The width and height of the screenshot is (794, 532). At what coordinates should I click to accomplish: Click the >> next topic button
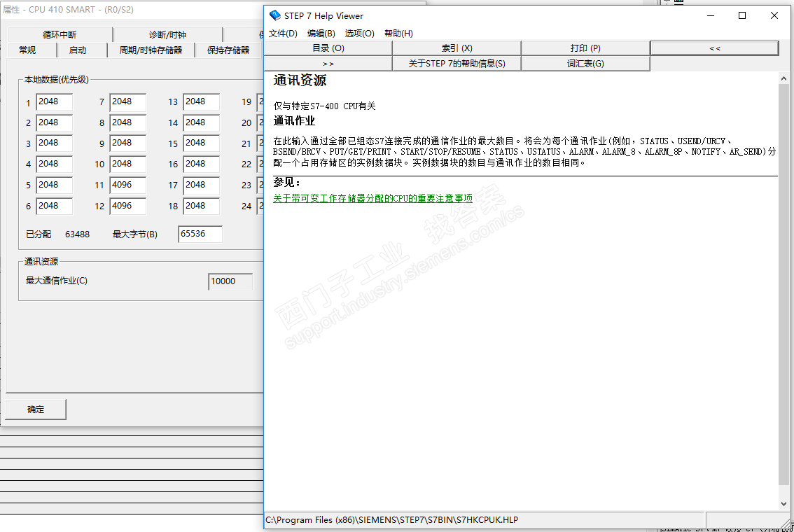pyautogui.click(x=328, y=63)
